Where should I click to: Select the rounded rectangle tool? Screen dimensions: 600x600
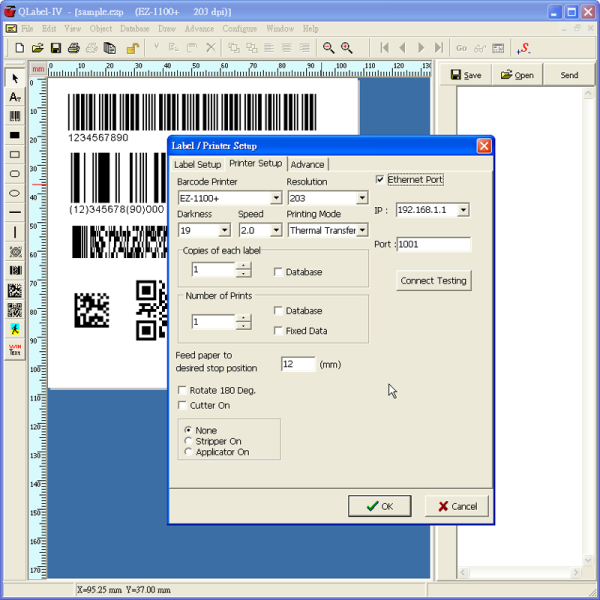[15, 174]
